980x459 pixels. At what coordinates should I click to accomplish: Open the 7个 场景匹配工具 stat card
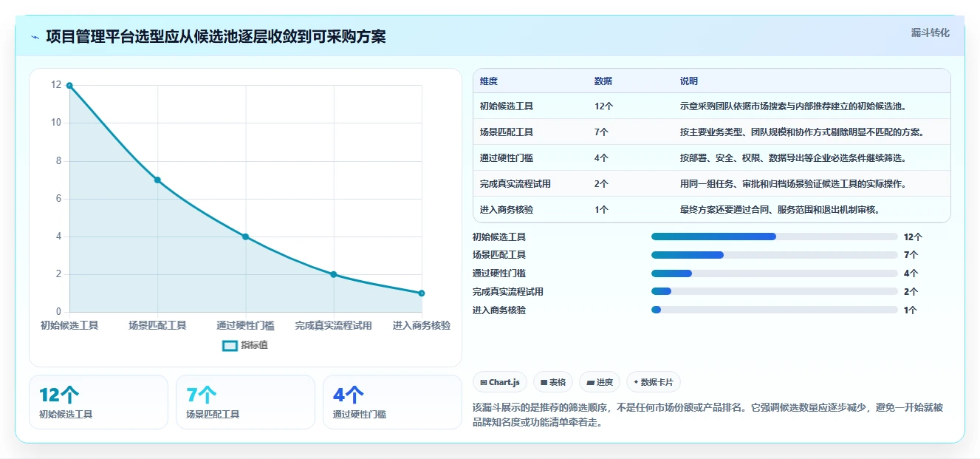[x=245, y=401]
